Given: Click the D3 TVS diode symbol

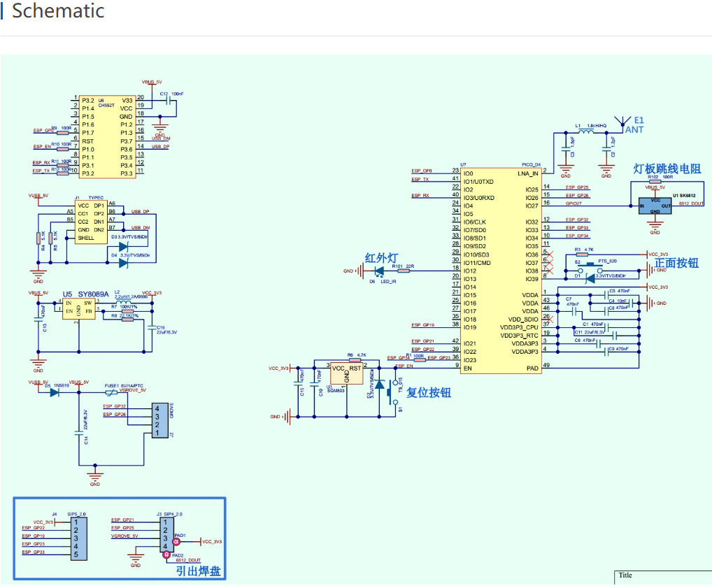Looking at the screenshot, I should pos(124,245).
